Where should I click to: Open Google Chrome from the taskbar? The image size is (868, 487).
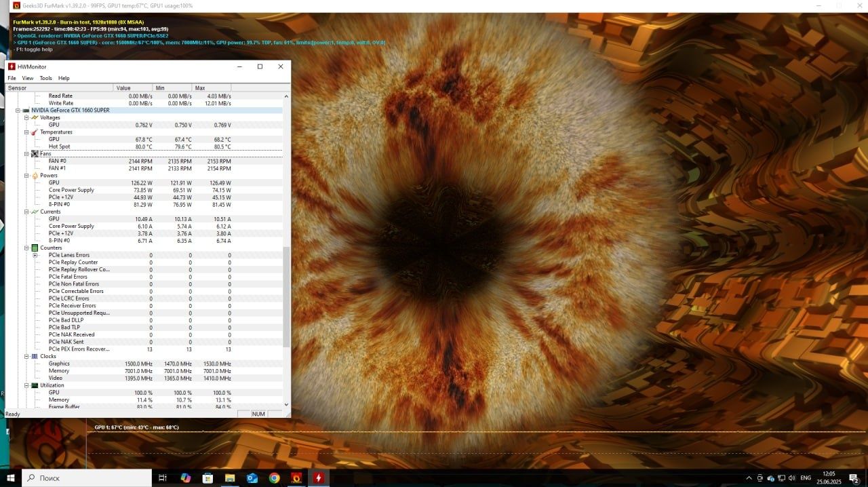coord(274,478)
